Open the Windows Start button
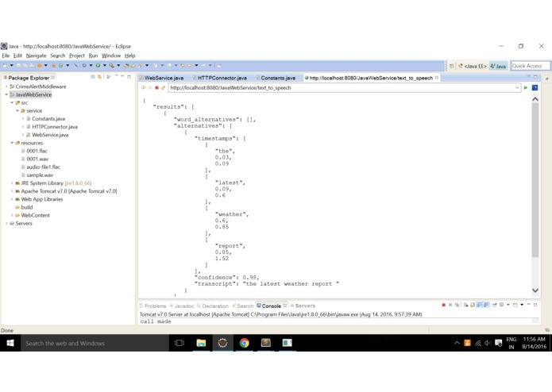 [10, 343]
